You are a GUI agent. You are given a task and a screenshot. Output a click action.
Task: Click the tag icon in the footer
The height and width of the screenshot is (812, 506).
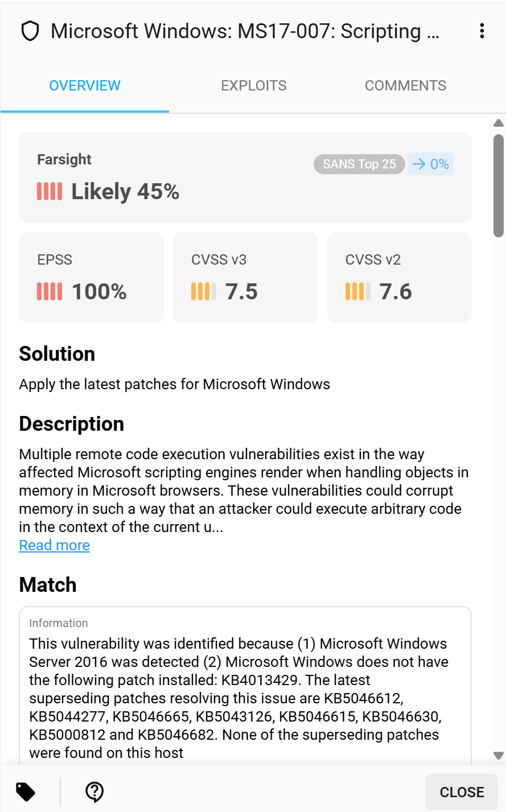(26, 792)
